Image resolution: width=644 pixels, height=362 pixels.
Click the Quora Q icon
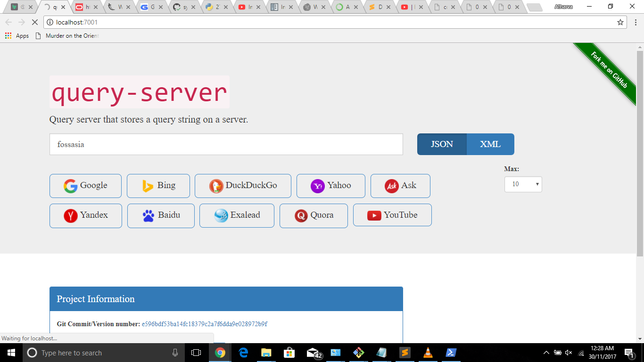pyautogui.click(x=301, y=216)
